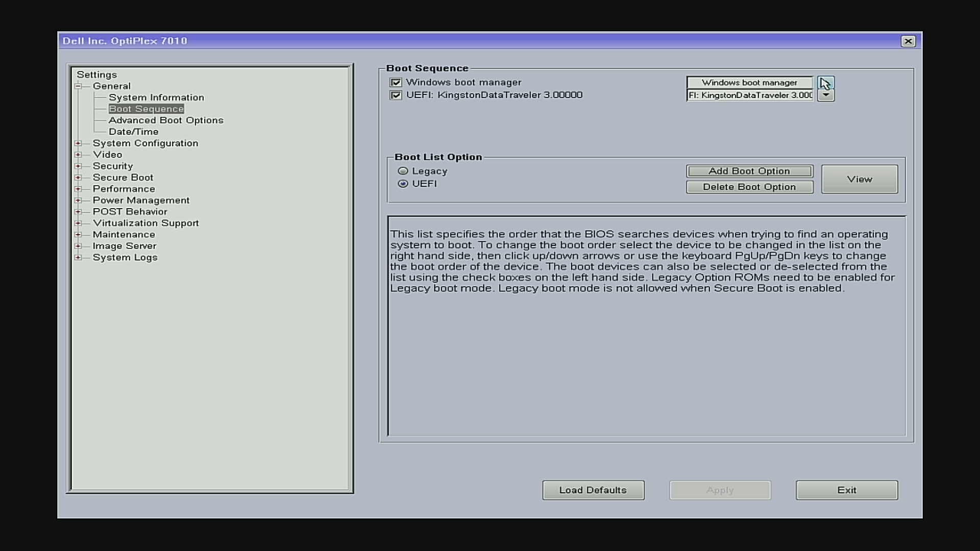Viewport: 980px width, 551px height.
Task: Expand the Performance tree node
Action: 78,189
